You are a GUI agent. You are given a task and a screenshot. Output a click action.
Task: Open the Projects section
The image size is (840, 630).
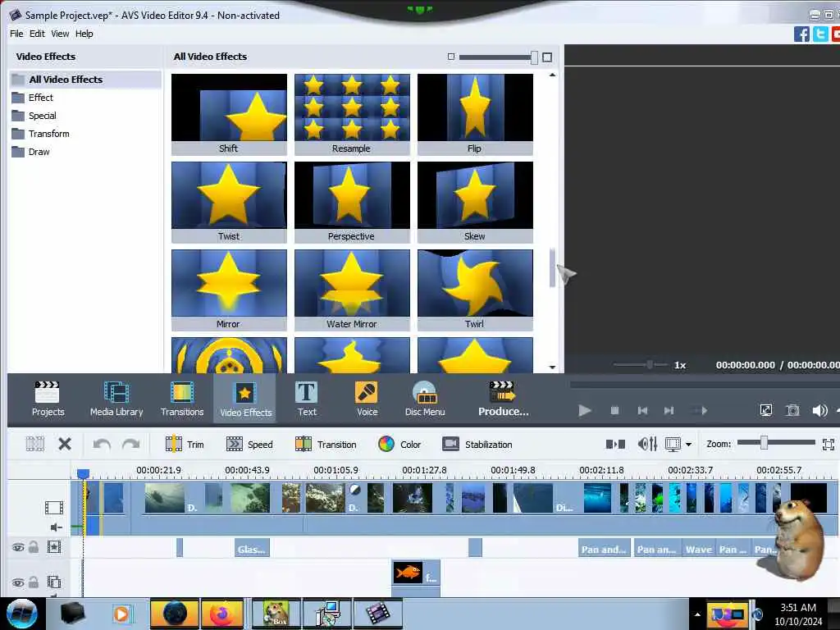click(x=48, y=399)
